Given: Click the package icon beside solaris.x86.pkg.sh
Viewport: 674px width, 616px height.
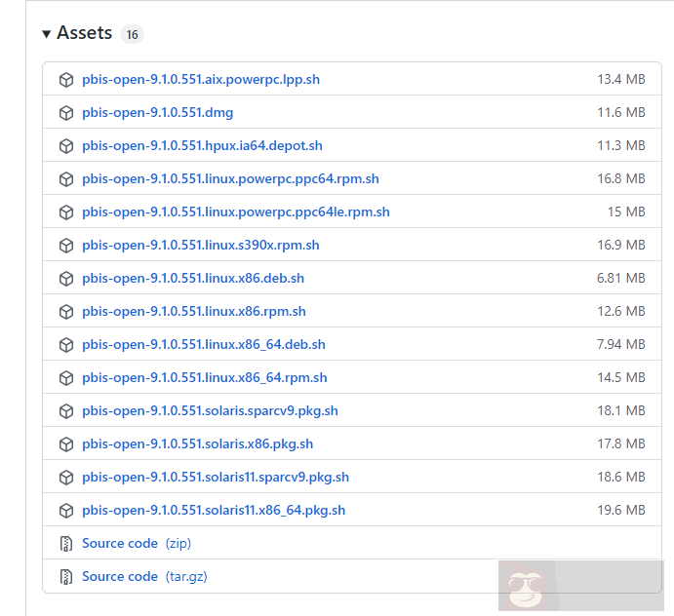Looking at the screenshot, I should (66, 444).
